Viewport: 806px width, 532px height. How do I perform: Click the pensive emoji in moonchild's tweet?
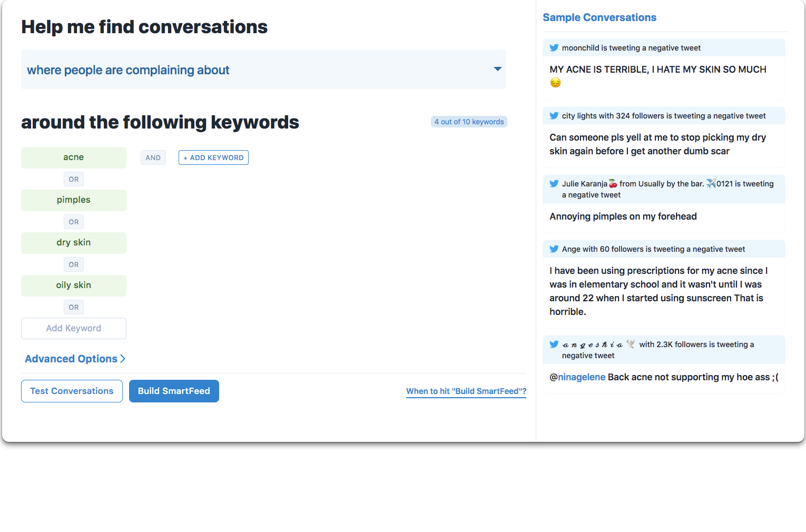click(x=555, y=83)
